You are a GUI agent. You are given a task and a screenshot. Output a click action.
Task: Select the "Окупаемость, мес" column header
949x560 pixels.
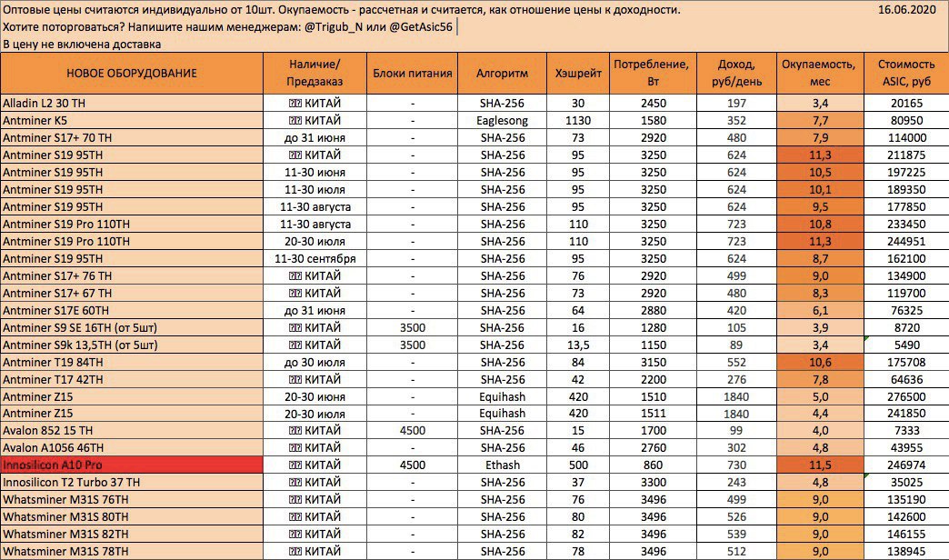pyautogui.click(x=820, y=74)
